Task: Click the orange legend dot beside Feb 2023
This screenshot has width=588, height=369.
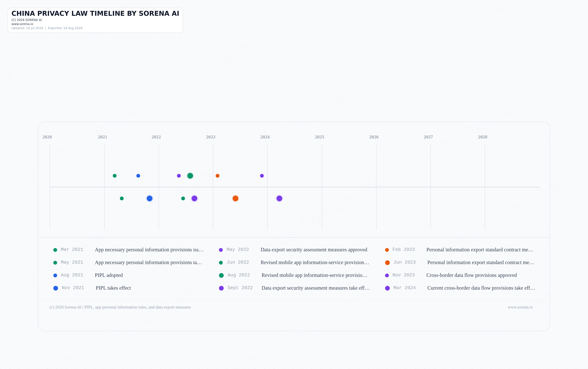Action: (387, 250)
